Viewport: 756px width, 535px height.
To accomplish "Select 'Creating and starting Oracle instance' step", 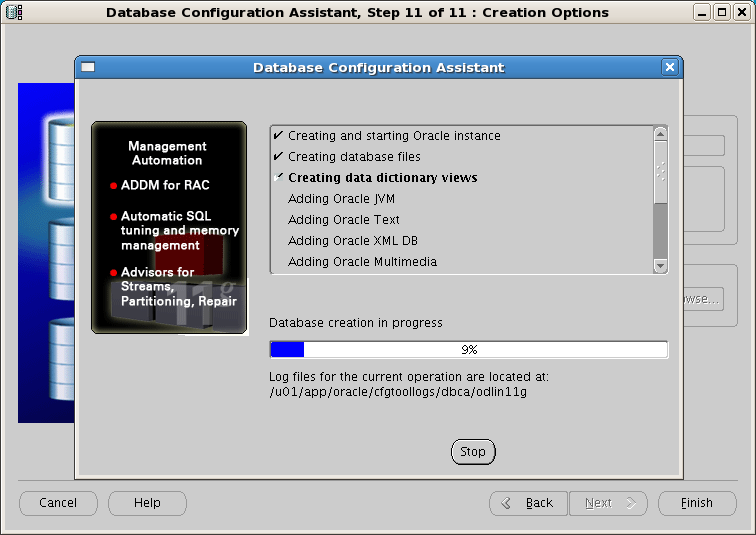I will [x=394, y=136].
